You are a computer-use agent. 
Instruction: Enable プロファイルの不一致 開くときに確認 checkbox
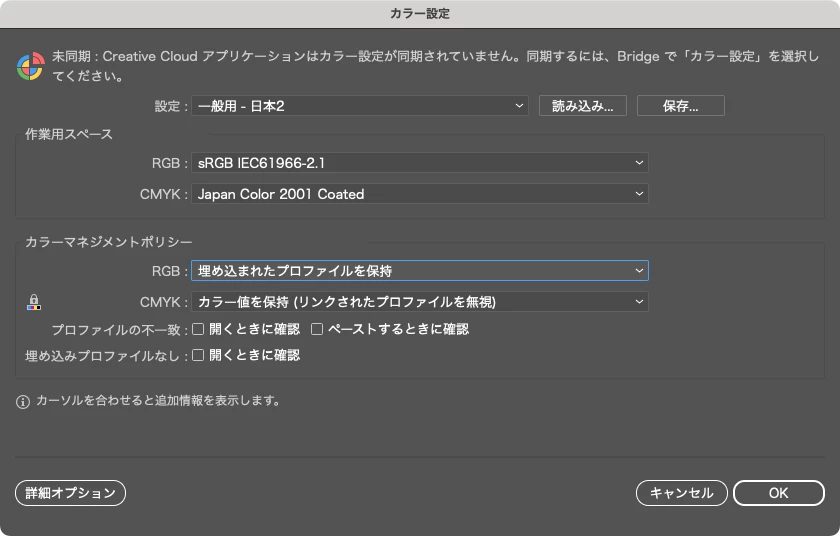click(x=198, y=329)
